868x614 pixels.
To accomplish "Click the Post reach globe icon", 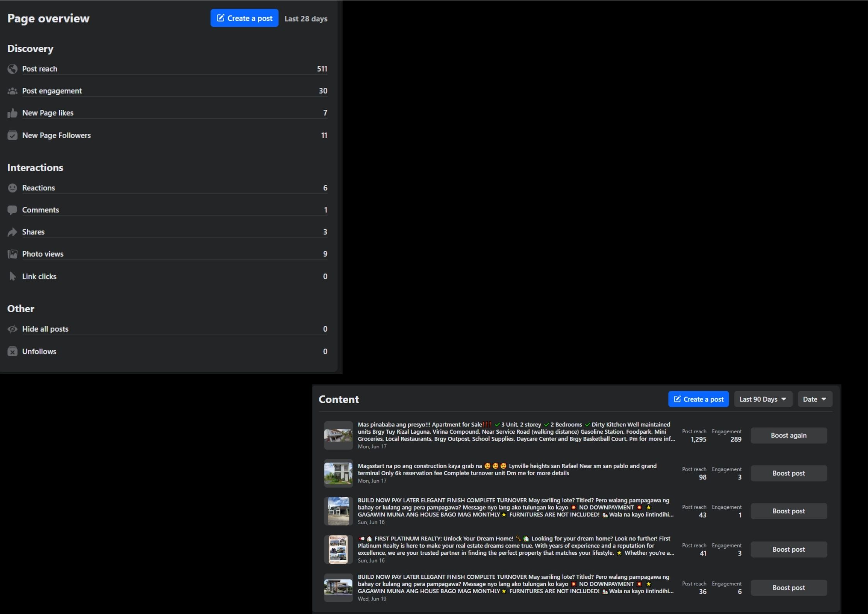I will (12, 69).
